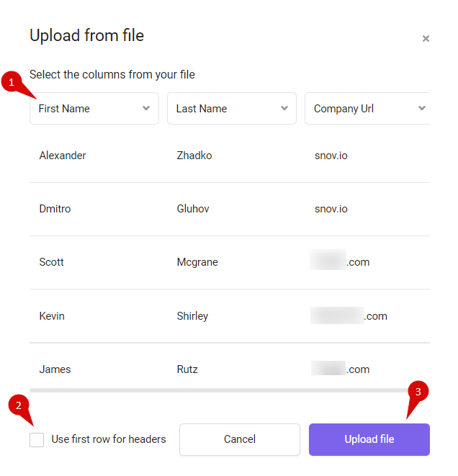Screen dimensions: 458x476
Task: Select the Kevin first name cell
Action: pos(52,316)
